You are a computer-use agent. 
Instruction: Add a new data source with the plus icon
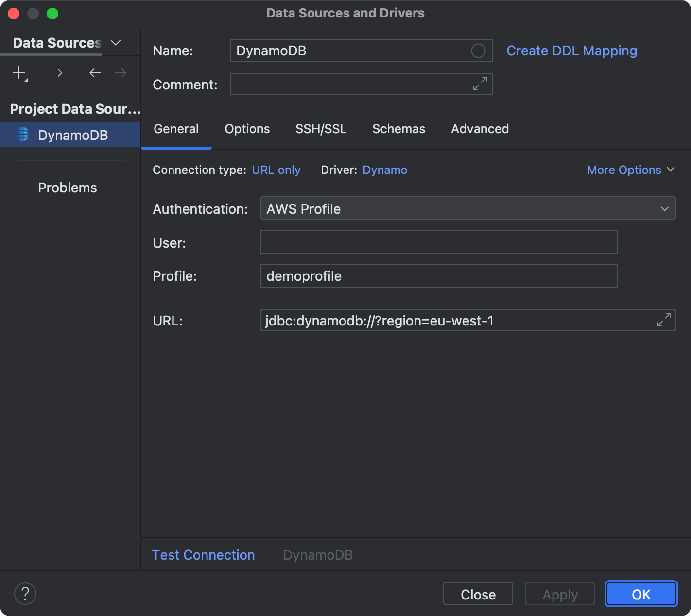[18, 73]
